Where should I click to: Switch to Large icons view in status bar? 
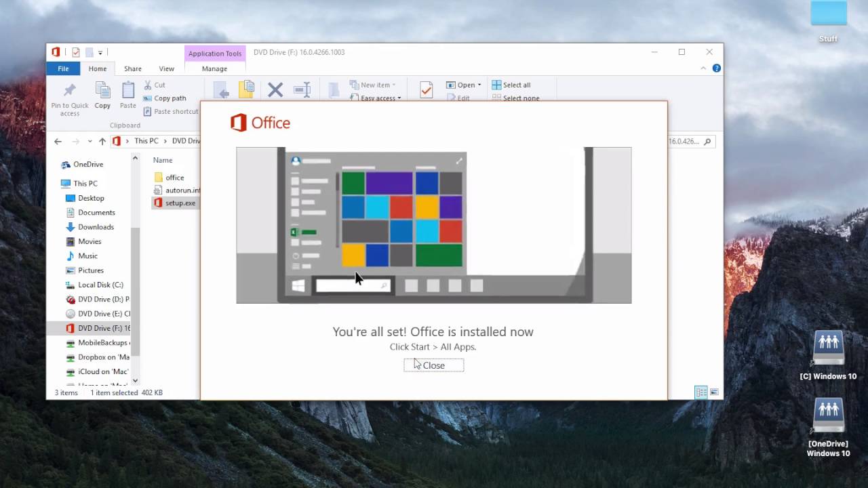(714, 392)
